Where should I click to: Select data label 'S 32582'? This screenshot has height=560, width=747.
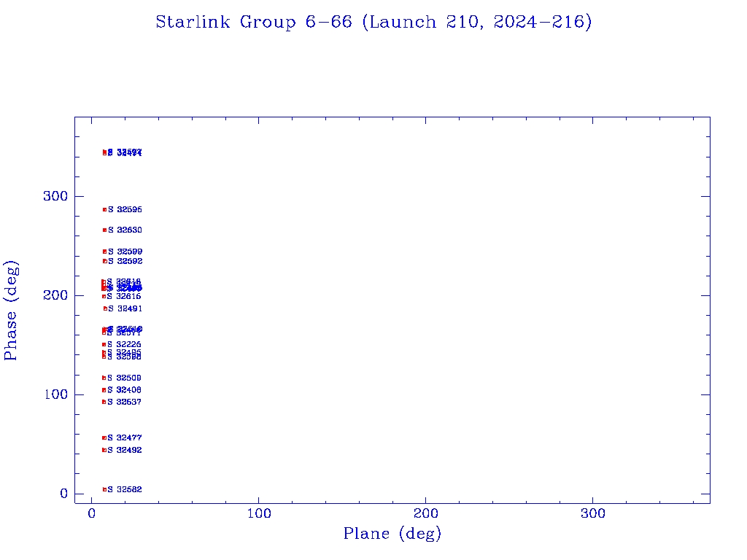pyautogui.click(x=124, y=489)
